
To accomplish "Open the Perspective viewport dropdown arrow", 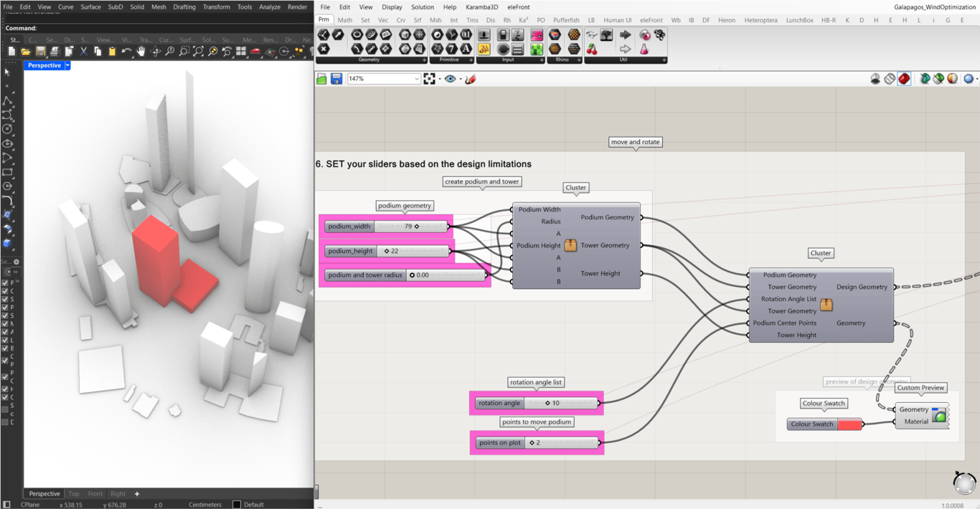I will [x=67, y=65].
